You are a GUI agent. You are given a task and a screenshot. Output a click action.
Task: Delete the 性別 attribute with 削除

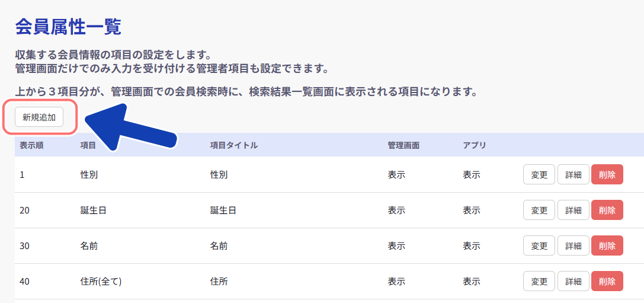pos(607,175)
